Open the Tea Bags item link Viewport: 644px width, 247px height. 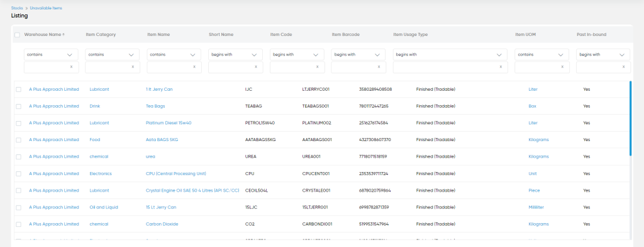(x=155, y=106)
